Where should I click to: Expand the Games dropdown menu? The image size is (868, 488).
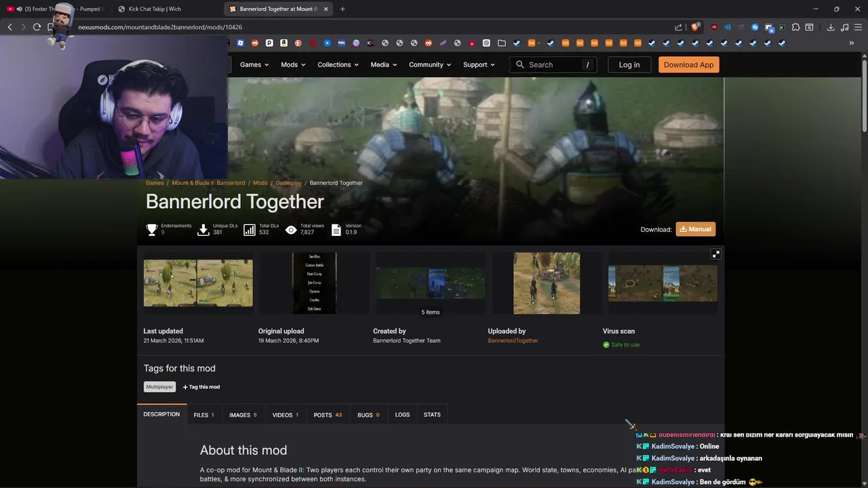pos(254,64)
